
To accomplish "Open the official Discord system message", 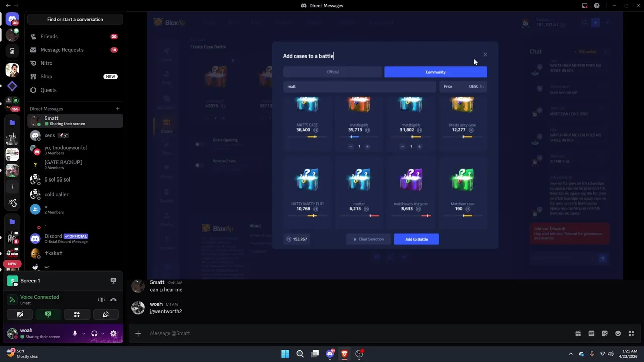I will click(x=75, y=238).
